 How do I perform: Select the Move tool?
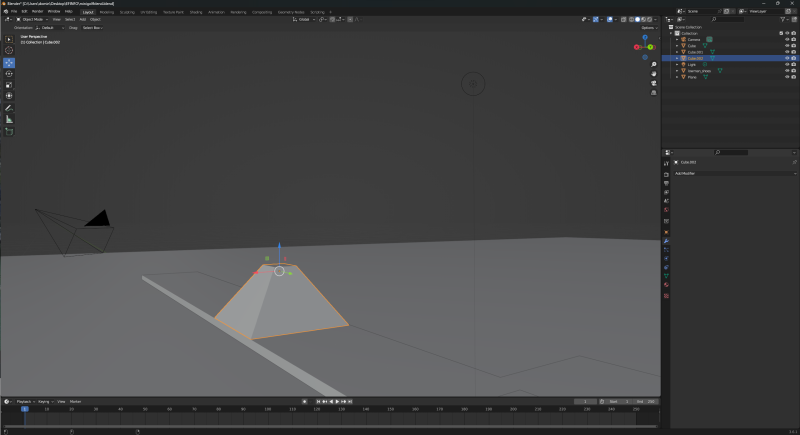(x=9, y=63)
